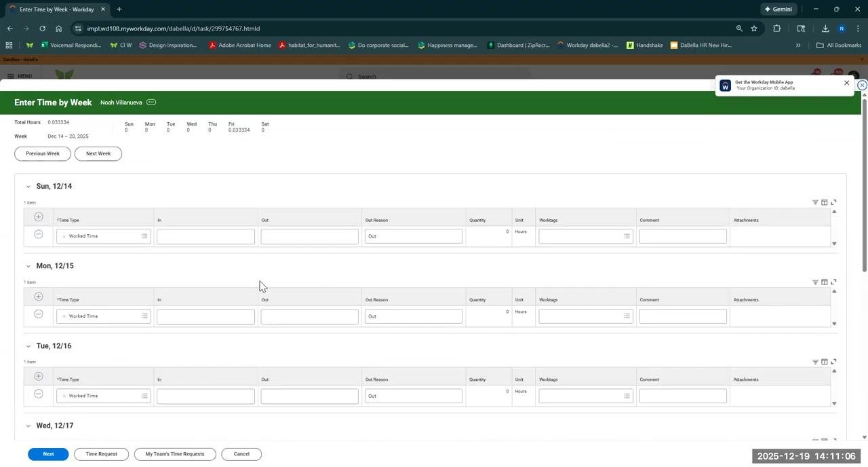Open Chrome extensions puzzle icon
The image size is (868, 467).
tap(777, 29)
